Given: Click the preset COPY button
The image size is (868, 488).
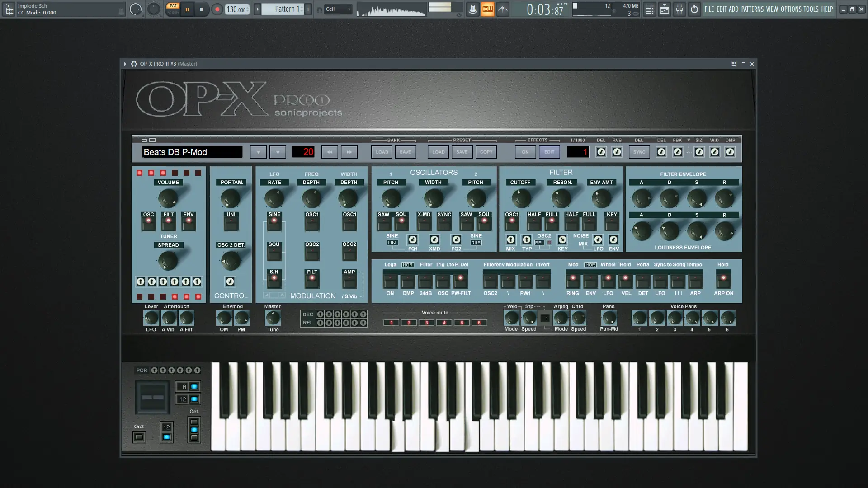Looking at the screenshot, I should pyautogui.click(x=486, y=152).
